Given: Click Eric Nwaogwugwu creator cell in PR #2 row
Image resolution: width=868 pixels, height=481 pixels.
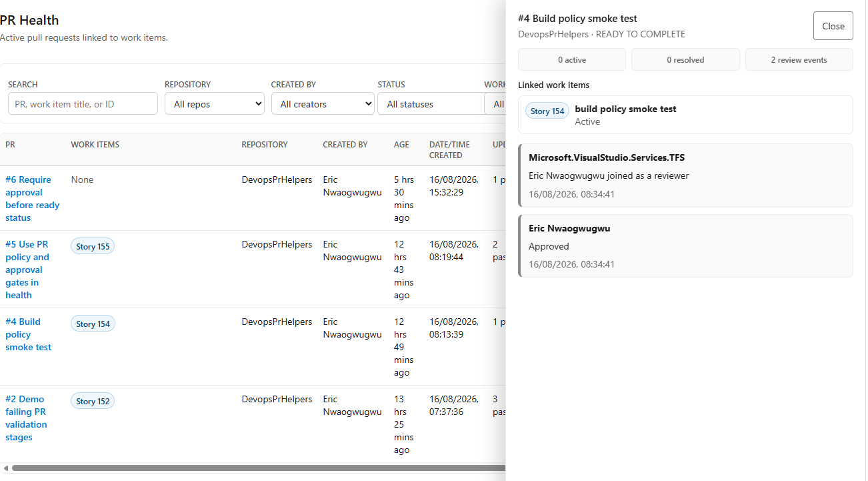Looking at the screenshot, I should 352,405.
